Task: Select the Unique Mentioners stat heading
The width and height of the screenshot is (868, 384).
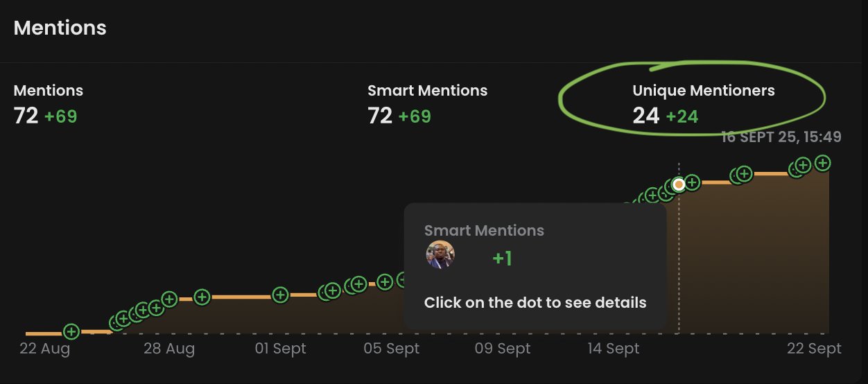Action: point(704,90)
